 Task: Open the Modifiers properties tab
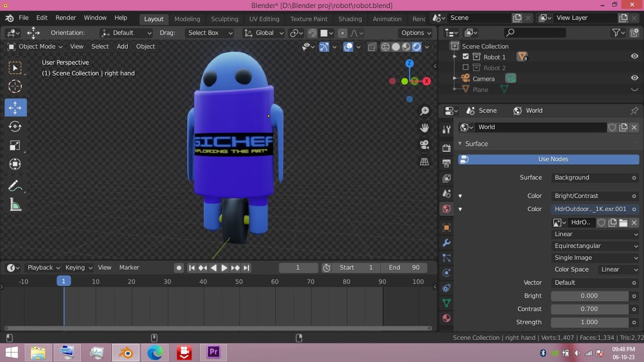click(446, 243)
